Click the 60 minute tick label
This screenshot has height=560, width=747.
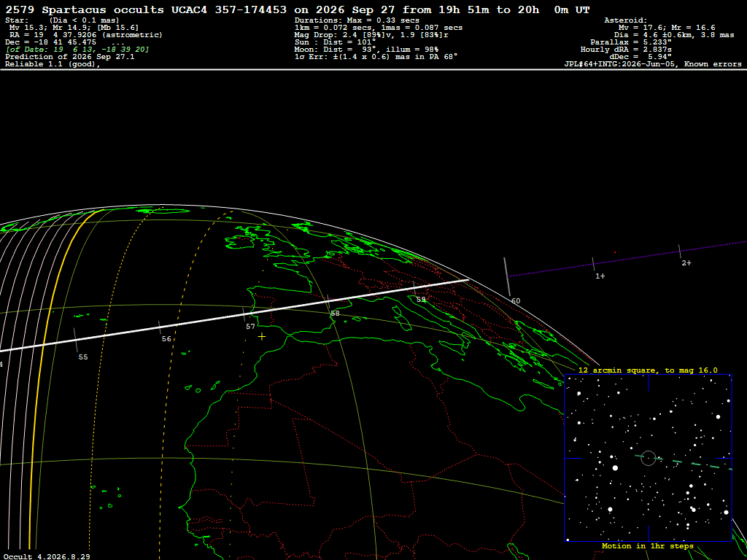point(516,301)
